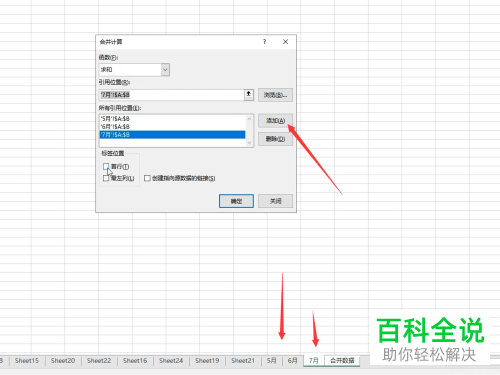
Task: Click the 浏览 button
Action: click(x=275, y=95)
